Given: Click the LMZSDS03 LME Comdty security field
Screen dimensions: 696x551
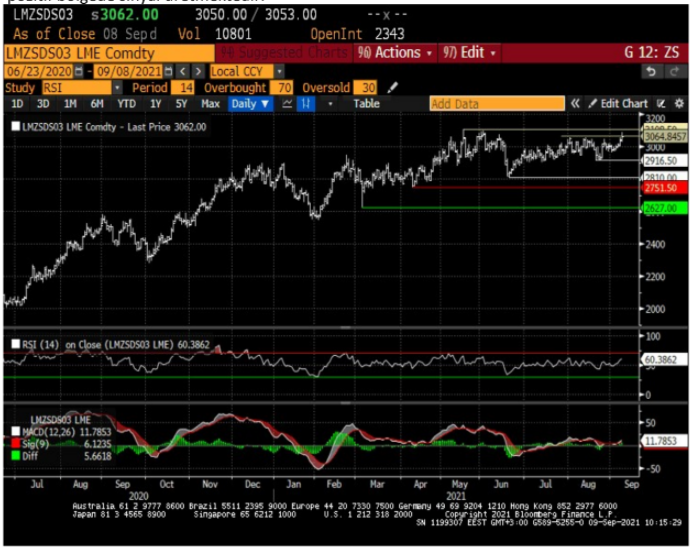Looking at the screenshot, I should pos(109,53).
